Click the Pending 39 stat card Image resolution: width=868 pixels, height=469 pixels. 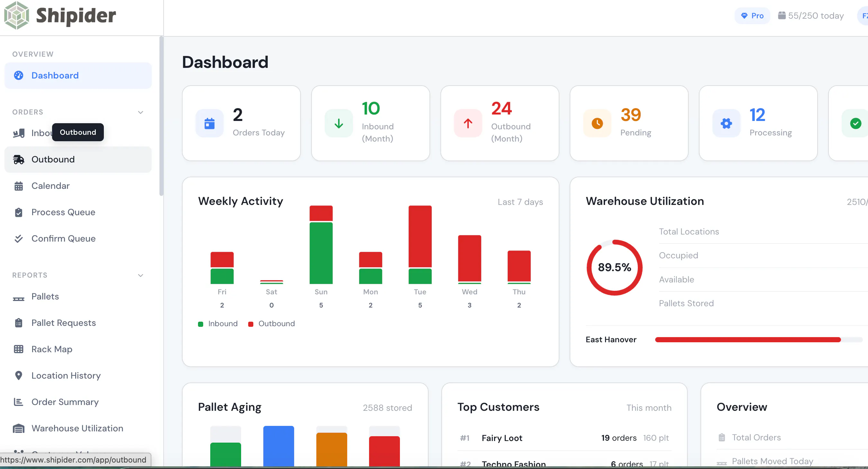pyautogui.click(x=629, y=123)
